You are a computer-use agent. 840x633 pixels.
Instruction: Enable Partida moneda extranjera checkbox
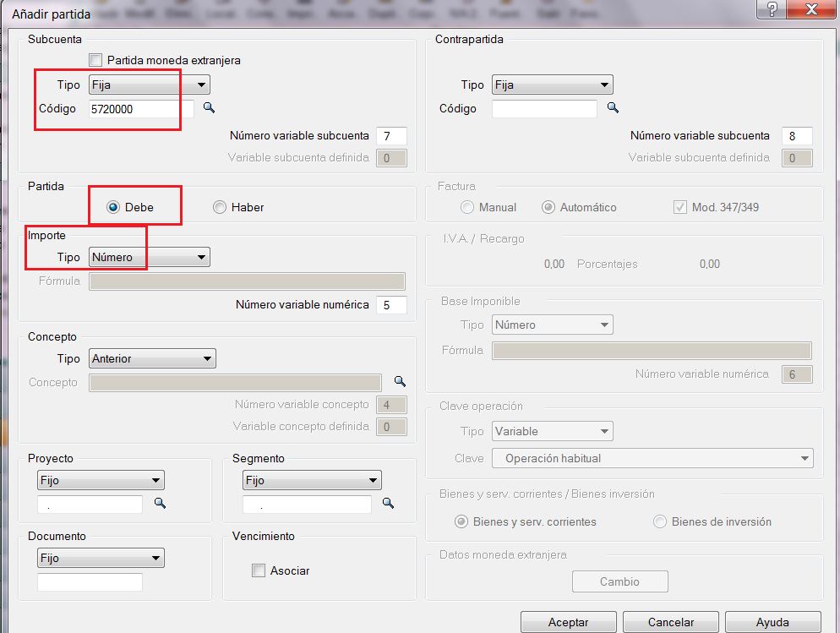(x=95, y=61)
